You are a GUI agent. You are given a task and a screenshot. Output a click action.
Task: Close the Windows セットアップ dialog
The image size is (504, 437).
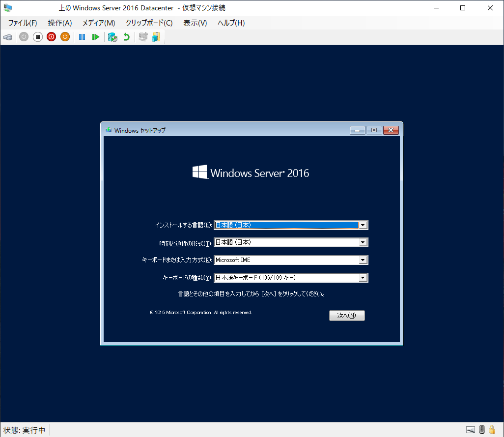click(391, 130)
